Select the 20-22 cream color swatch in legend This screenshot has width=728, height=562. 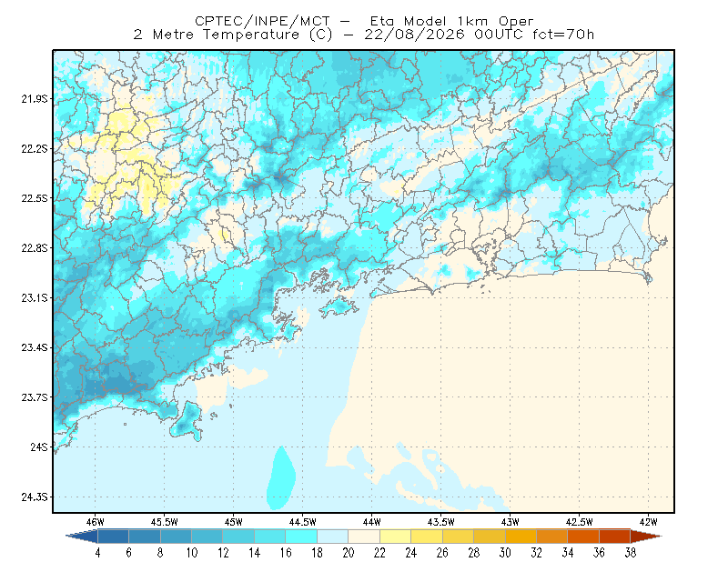click(364, 536)
